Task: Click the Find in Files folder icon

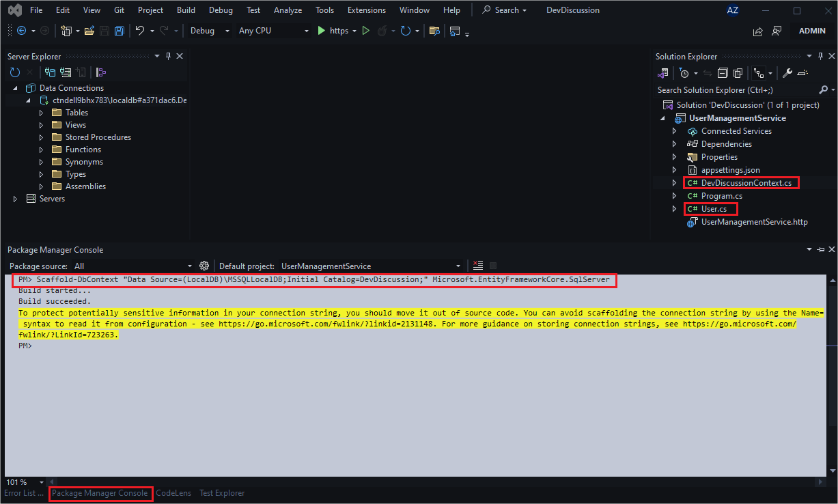Action: tap(434, 31)
